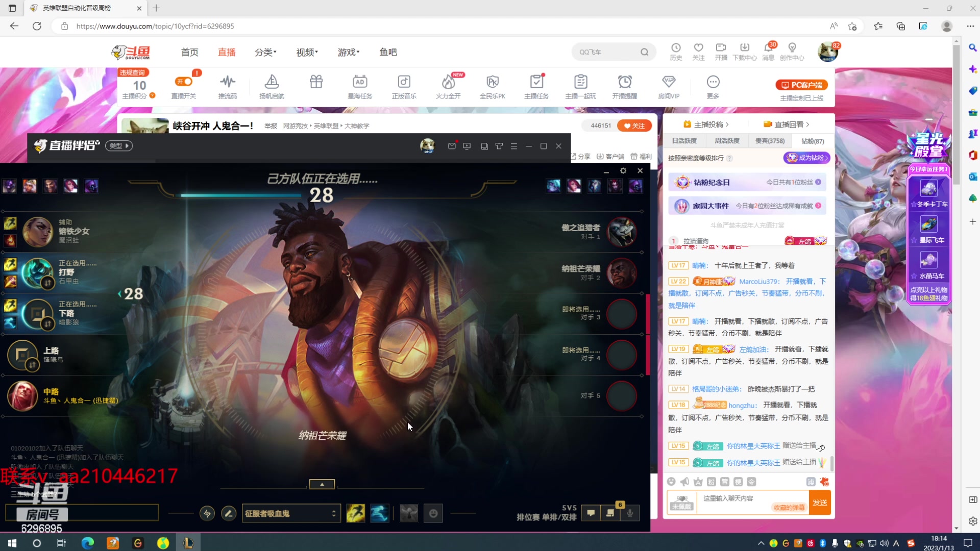
Task: Click the 粉 fan badge chat icon
Action: click(712, 482)
